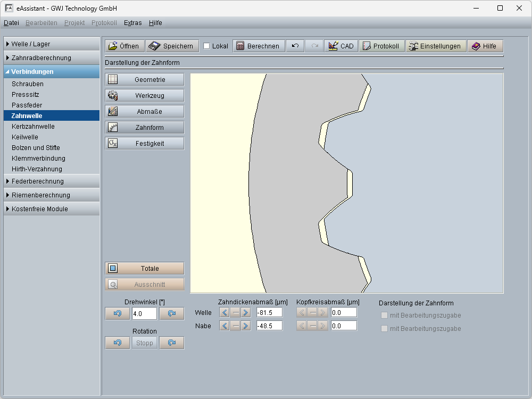Image resolution: width=532 pixels, height=399 pixels.
Task: Expand the Federberechnung section
Action: 52,181
